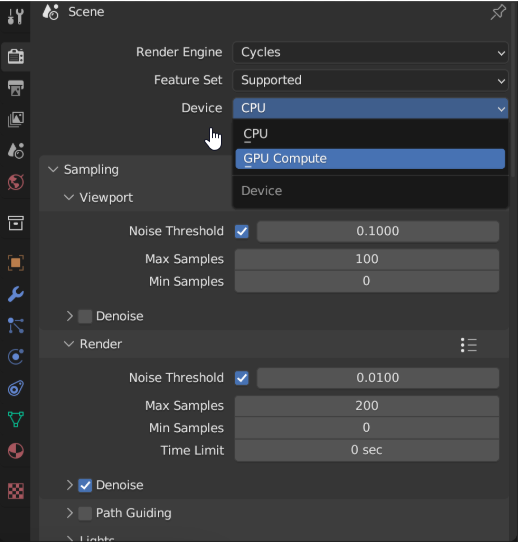This screenshot has width=518, height=542.
Task: Open the Output properties tab
Action: [16, 88]
